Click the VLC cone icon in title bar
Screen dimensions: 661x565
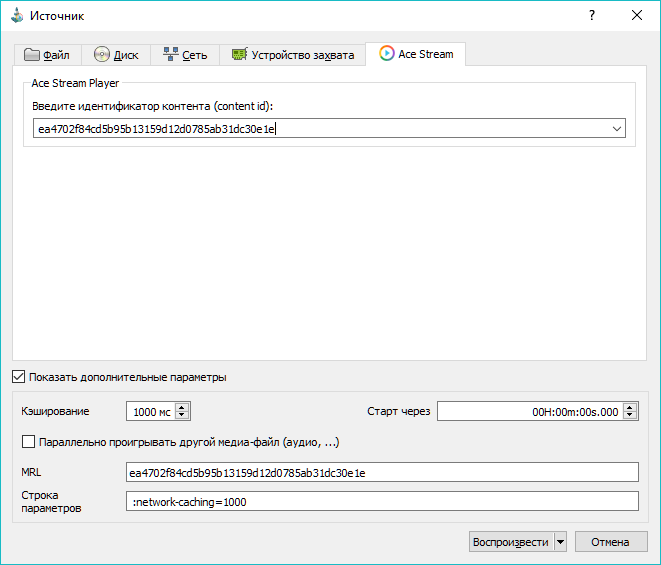[17, 16]
